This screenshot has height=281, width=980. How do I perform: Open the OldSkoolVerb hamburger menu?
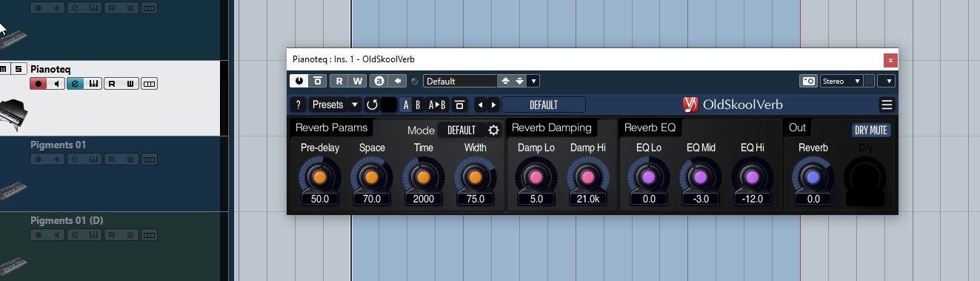click(887, 105)
